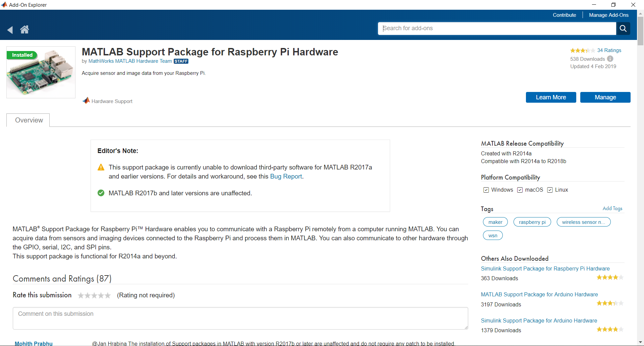Select the wsn tag
The image size is (644, 346).
(493, 236)
